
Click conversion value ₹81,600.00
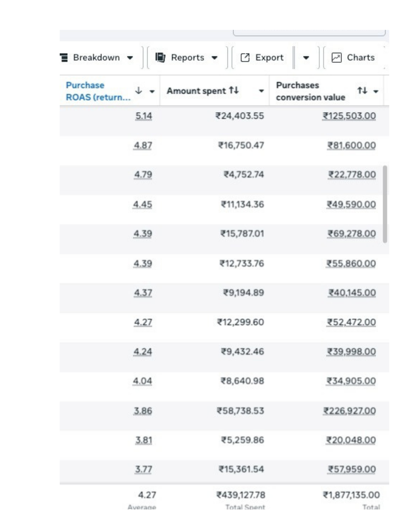[x=351, y=145]
